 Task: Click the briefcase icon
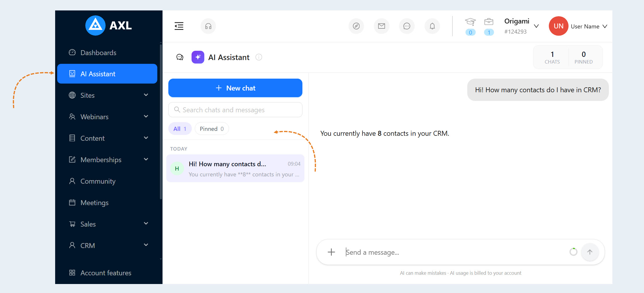tap(489, 22)
